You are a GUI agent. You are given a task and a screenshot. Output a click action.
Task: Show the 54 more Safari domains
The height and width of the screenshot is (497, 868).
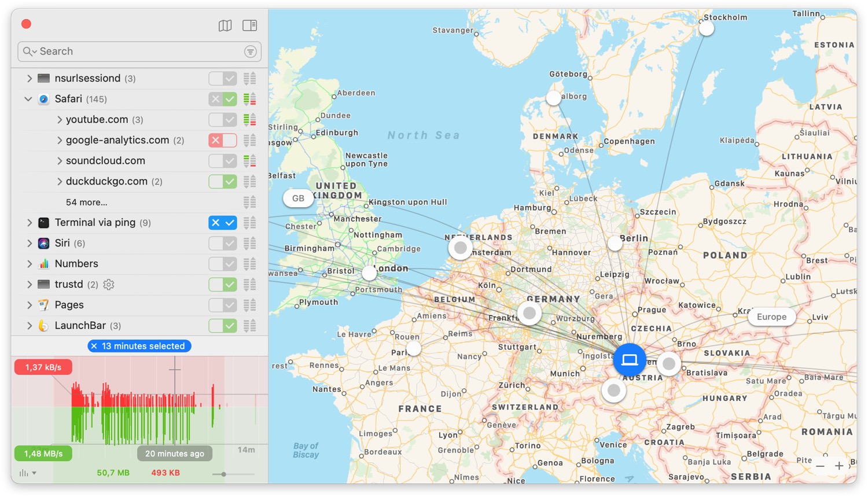tap(86, 203)
